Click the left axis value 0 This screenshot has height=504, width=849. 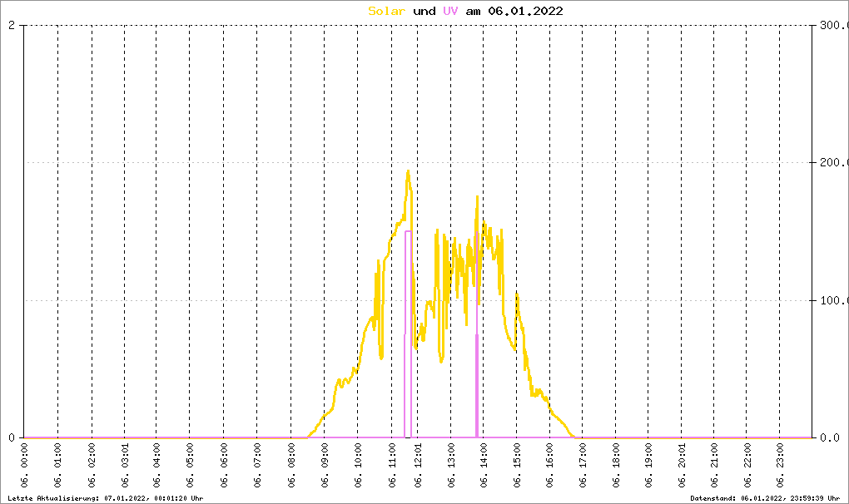pos(12,437)
